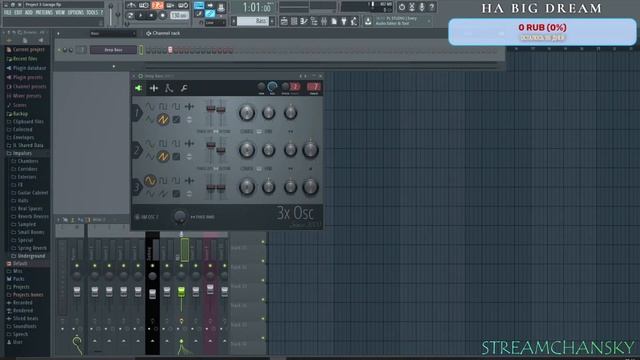Select the highlighted sine shape on oscillator 3
Image resolution: width=640 pixels, height=360 pixels.
[x=150, y=180]
